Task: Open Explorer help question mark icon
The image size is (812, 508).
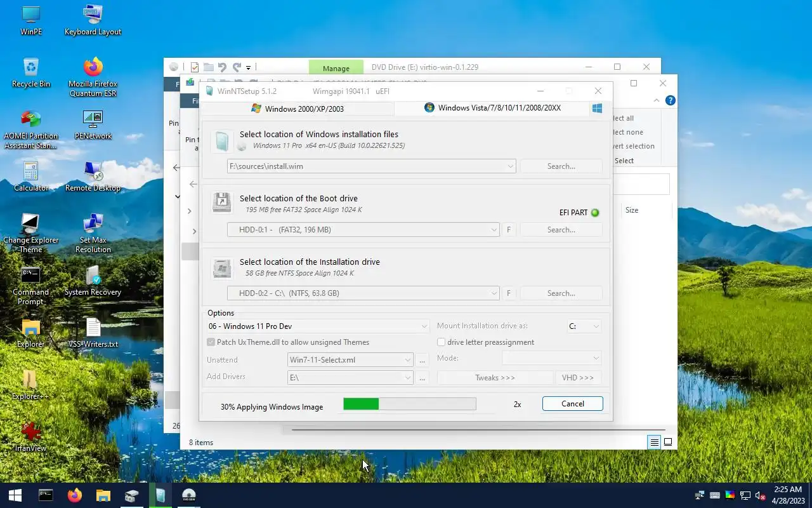Action: [x=670, y=100]
